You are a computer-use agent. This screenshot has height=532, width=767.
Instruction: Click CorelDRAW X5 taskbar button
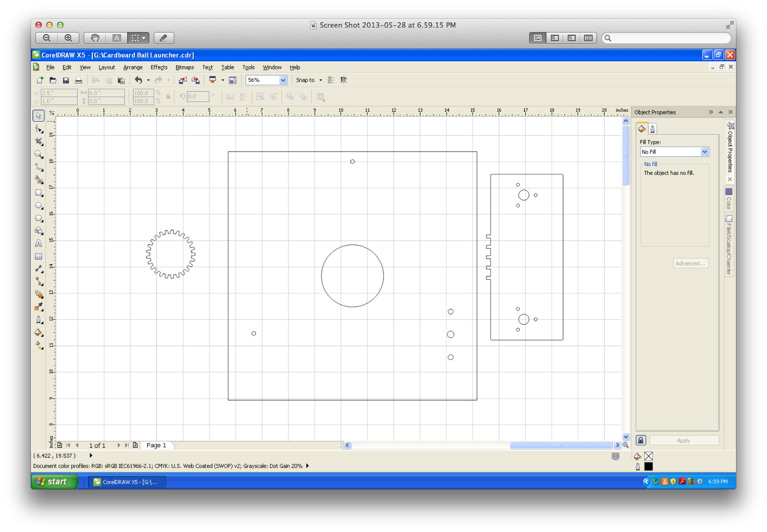tap(128, 482)
